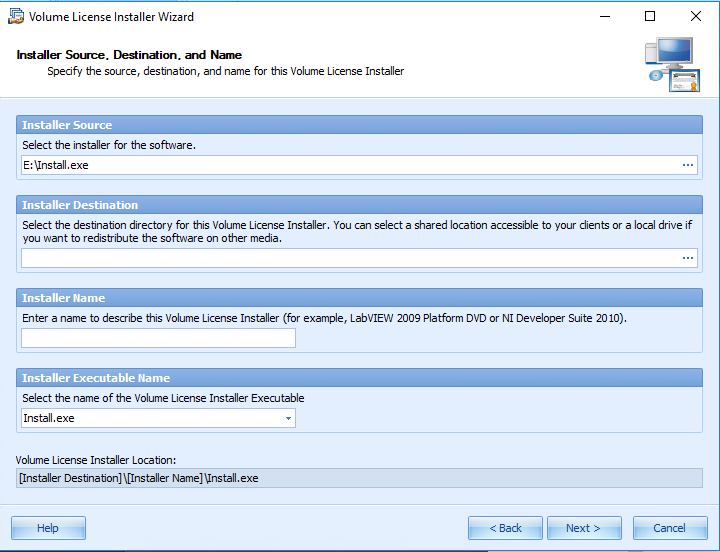Maximize the wizard window
720x552 pixels.
[650, 17]
